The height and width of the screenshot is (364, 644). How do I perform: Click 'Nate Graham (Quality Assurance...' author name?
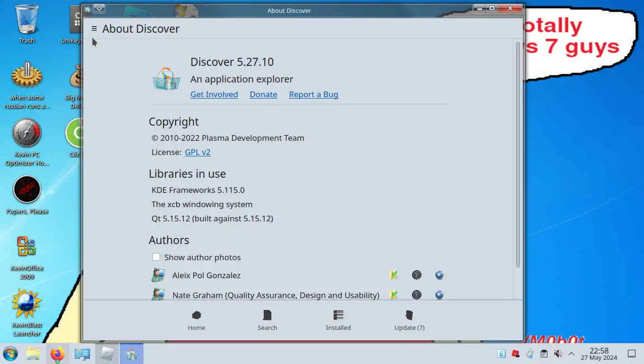276,295
